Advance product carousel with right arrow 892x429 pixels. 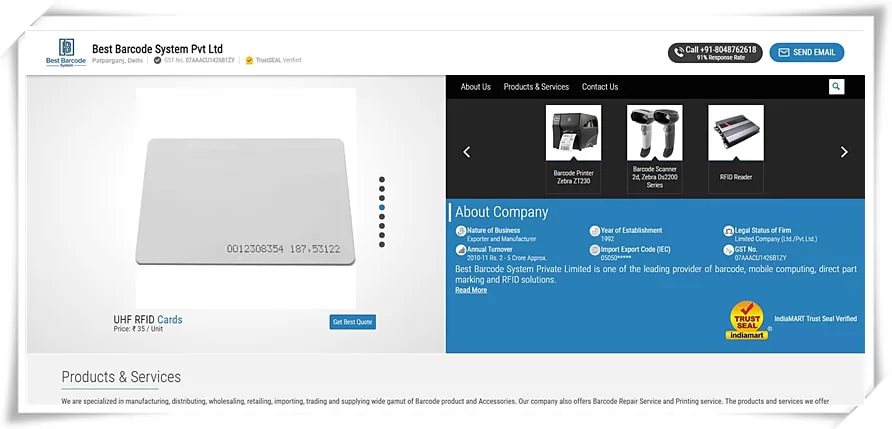[x=844, y=152]
